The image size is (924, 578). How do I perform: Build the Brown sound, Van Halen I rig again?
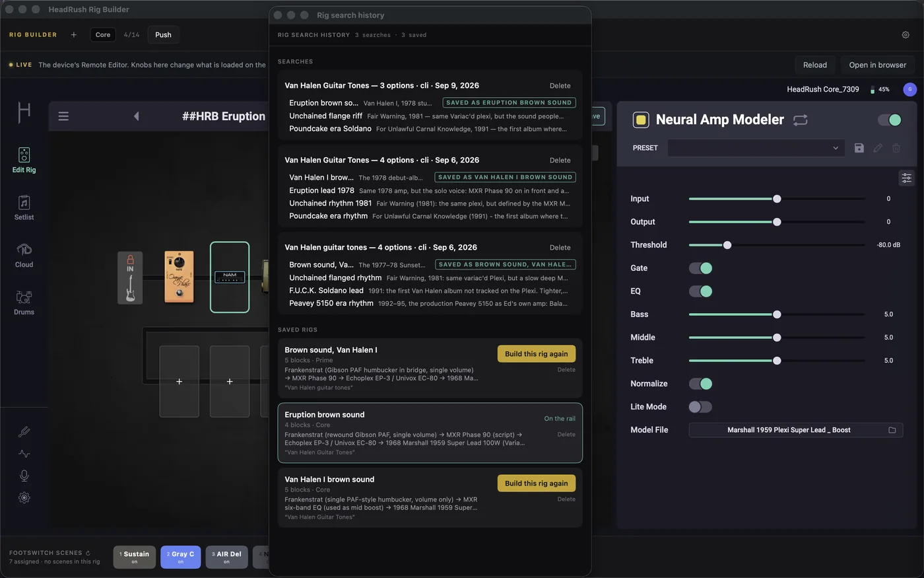coord(537,354)
